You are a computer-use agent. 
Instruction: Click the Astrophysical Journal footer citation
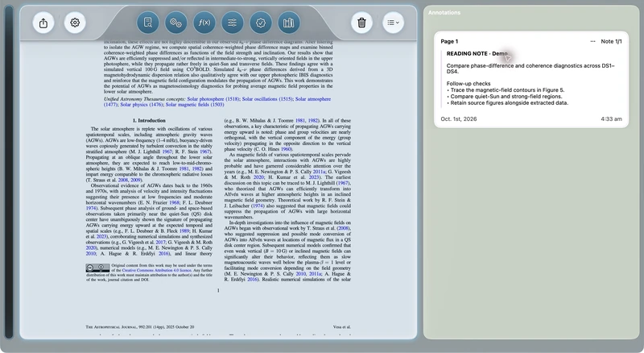click(139, 327)
